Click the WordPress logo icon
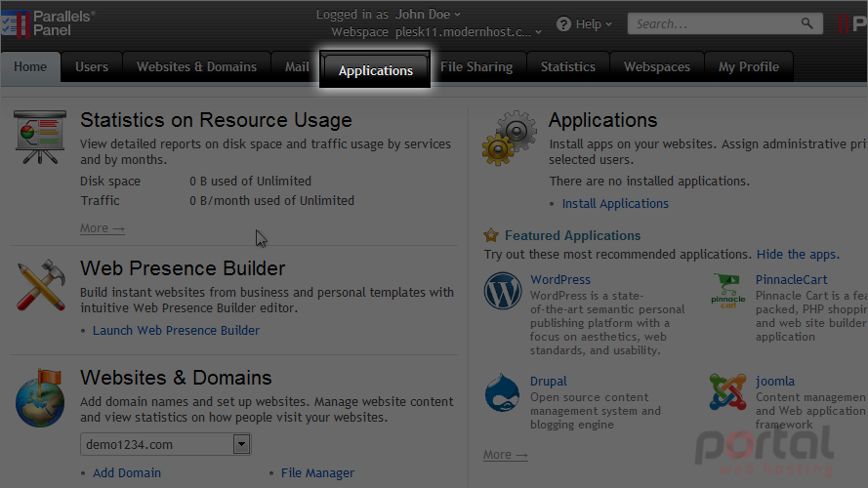This screenshot has width=868, height=488. click(x=503, y=291)
